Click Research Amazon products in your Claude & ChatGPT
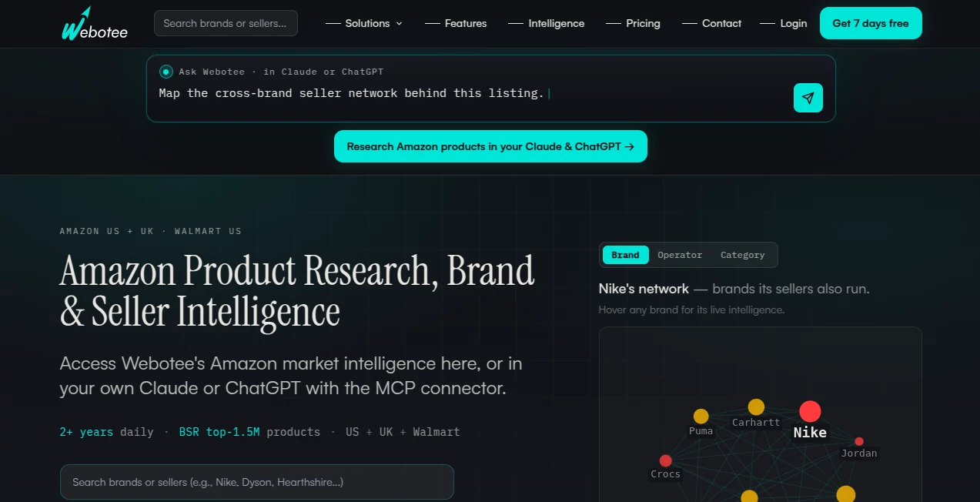980x502 pixels. (x=490, y=146)
